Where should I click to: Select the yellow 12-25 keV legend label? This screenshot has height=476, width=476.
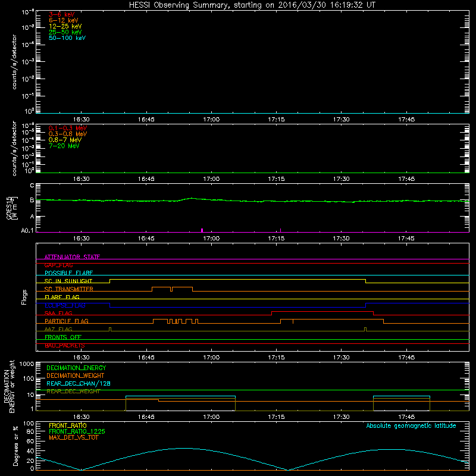click(65, 26)
